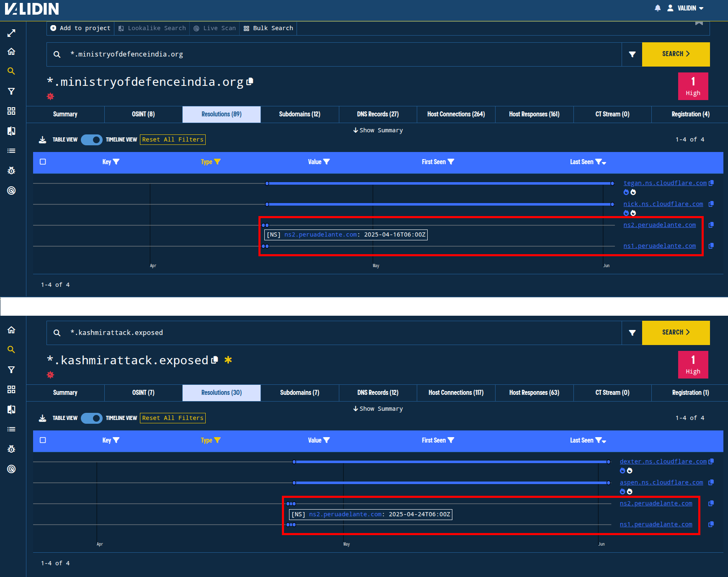Open the lower sidebar target icon
728x577 pixels.
[x=11, y=469]
